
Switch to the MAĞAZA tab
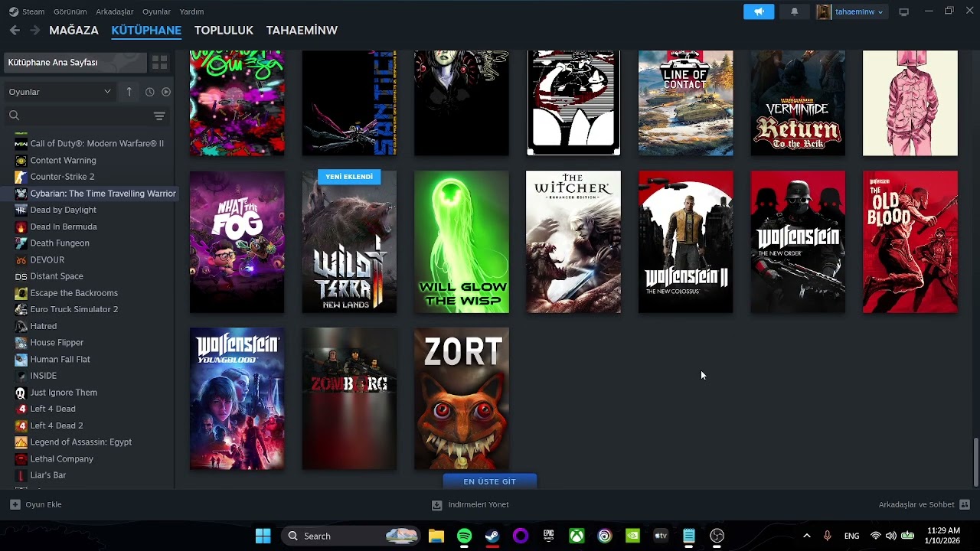73,30
